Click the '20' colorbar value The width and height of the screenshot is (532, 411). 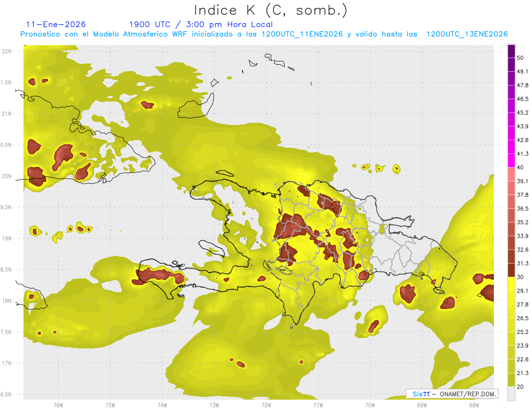click(520, 387)
